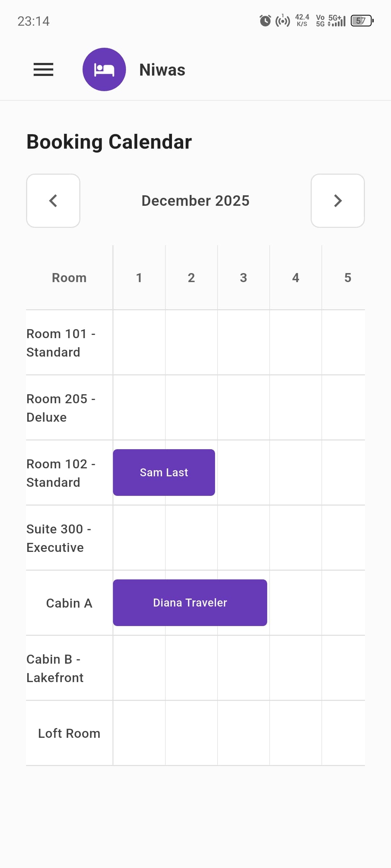Image resolution: width=391 pixels, height=868 pixels.
Task: Open the Sam Last booking details
Action: pyautogui.click(x=163, y=472)
